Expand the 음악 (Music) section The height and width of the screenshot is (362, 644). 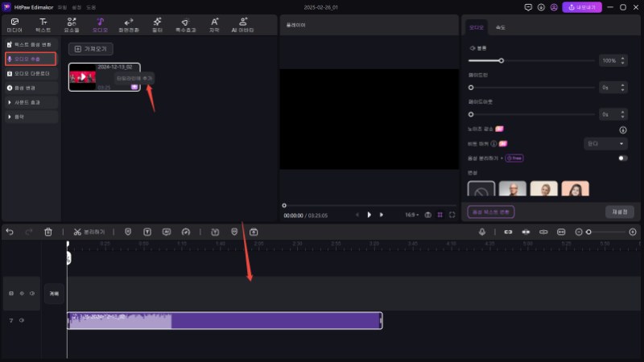[30, 117]
